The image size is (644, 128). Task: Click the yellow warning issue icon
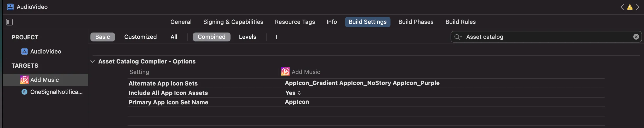(630, 7)
